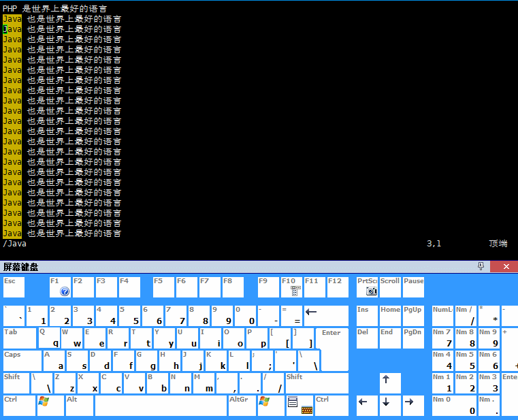This screenshot has height=420, width=518.
Task: Click the PHP line in terminal
Action: pos(54,9)
